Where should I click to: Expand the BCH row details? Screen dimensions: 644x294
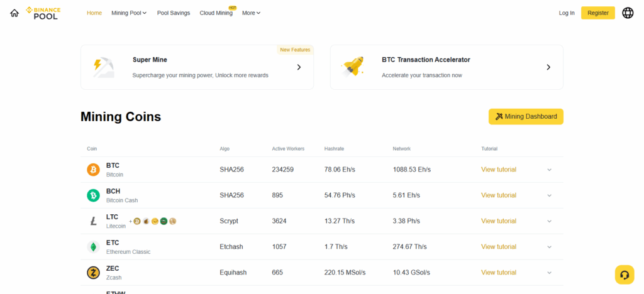(x=549, y=195)
